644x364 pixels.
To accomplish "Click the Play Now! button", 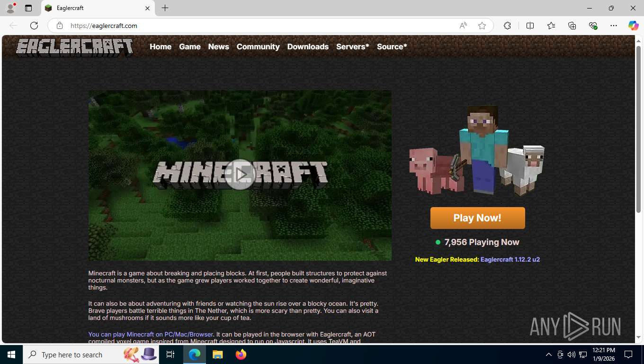I will 477,218.
